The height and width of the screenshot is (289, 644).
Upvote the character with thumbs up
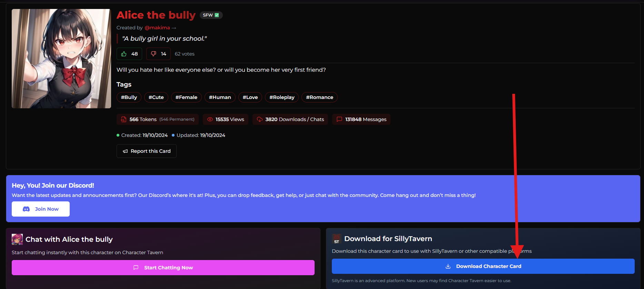129,54
